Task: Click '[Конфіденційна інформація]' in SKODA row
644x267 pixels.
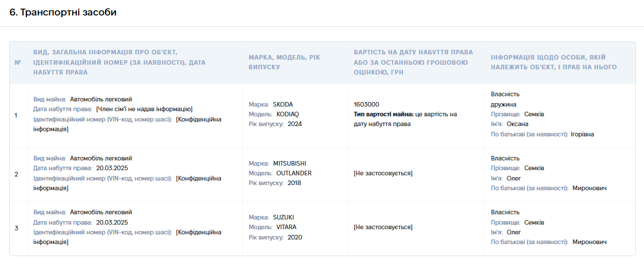Action: tap(127, 124)
